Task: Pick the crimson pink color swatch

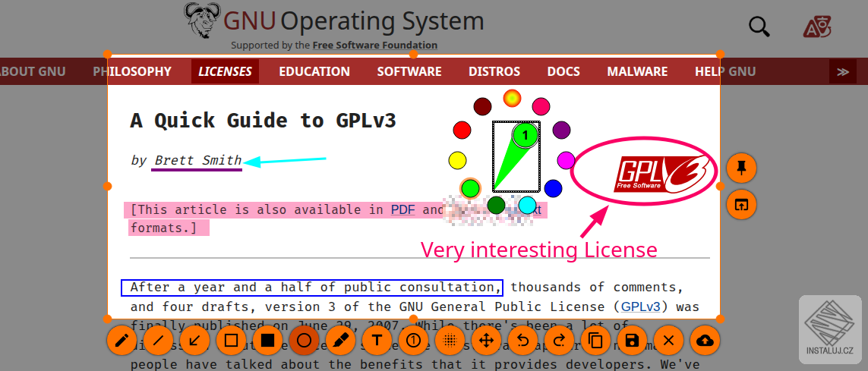Action: tap(541, 106)
